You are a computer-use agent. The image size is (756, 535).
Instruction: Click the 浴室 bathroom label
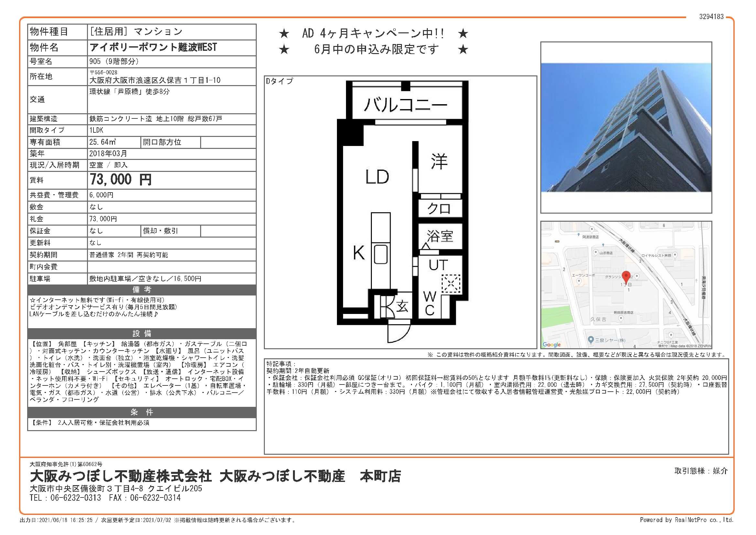tap(440, 236)
